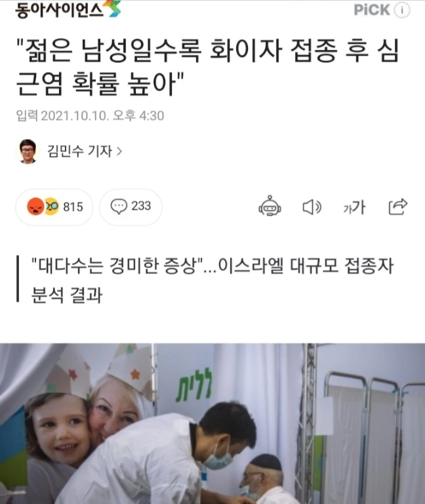The image size is (425, 504).
Task: Click the 동아사이언스 publisher name text
Action: click(x=59, y=10)
